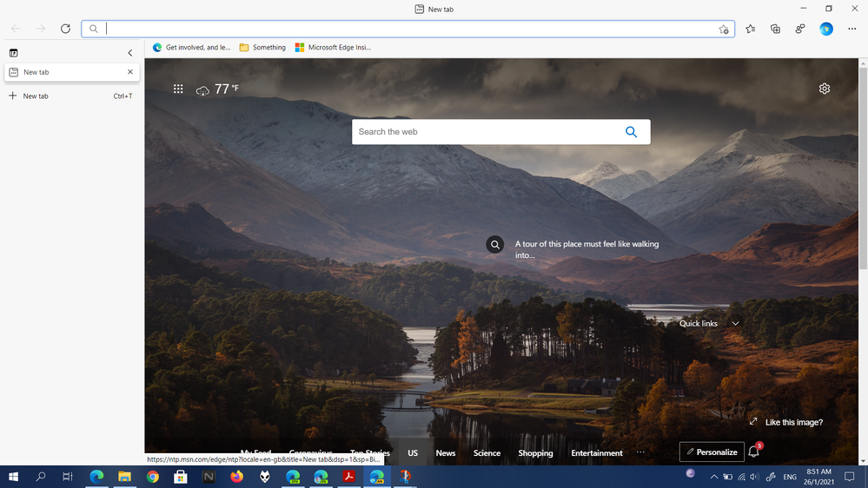Viewport: 868px width, 488px height.
Task: Open Adobe Acrobat from taskbar
Action: point(348,477)
